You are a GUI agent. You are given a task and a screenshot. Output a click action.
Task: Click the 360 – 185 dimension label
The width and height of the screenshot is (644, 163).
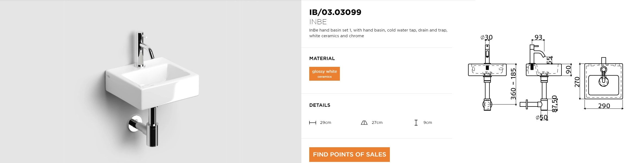point(513,84)
